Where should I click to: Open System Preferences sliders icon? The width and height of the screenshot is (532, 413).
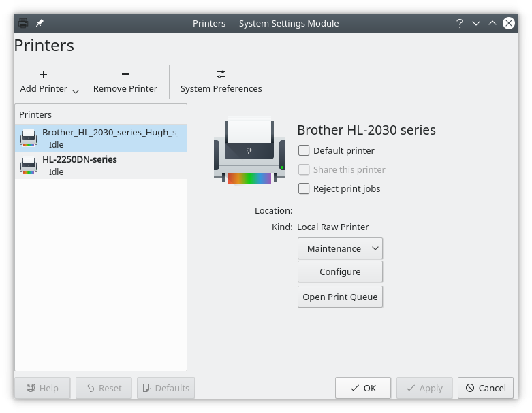tap(221, 74)
